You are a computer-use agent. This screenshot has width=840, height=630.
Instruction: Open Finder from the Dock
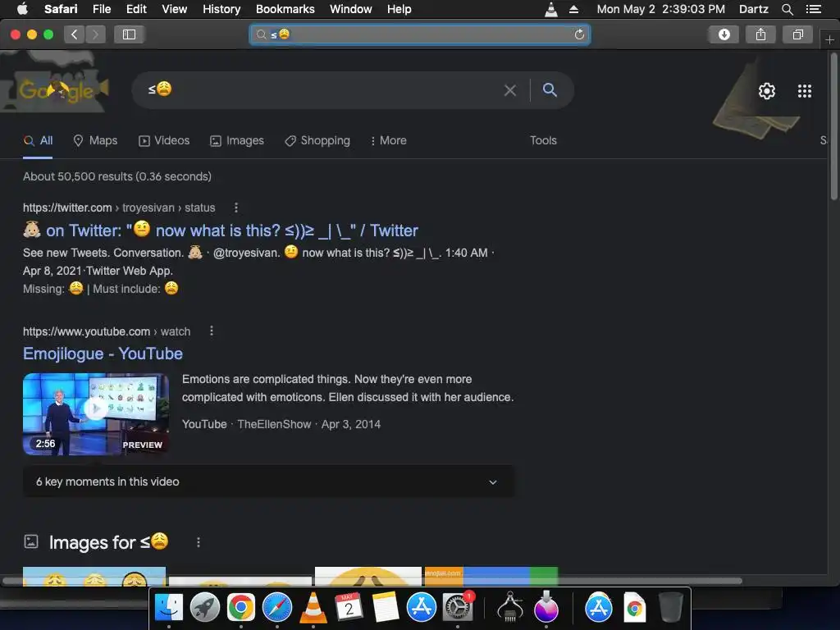pos(169,608)
